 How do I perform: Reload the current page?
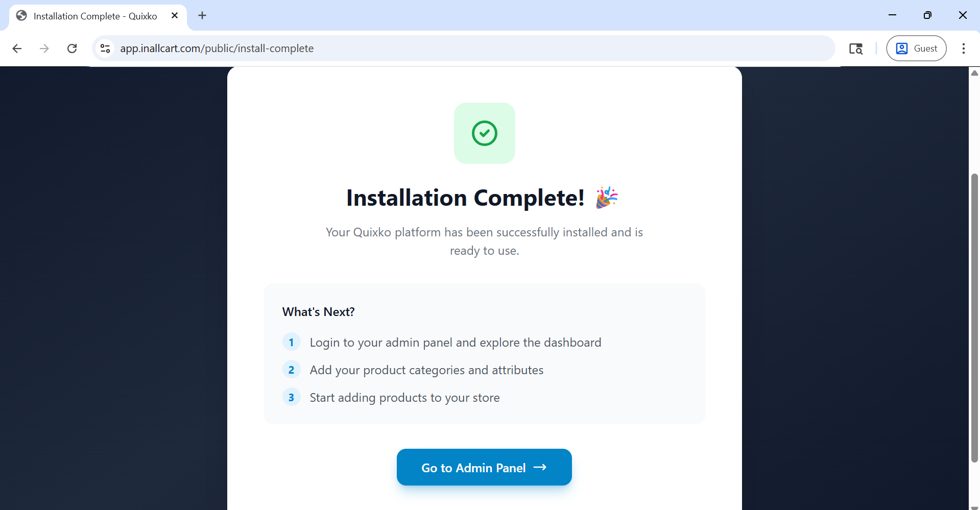point(72,48)
